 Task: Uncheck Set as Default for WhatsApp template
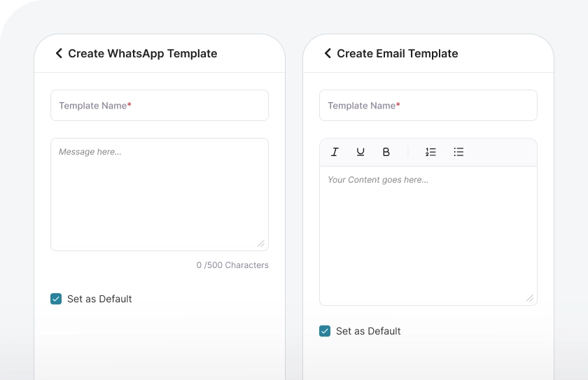pyautogui.click(x=56, y=299)
